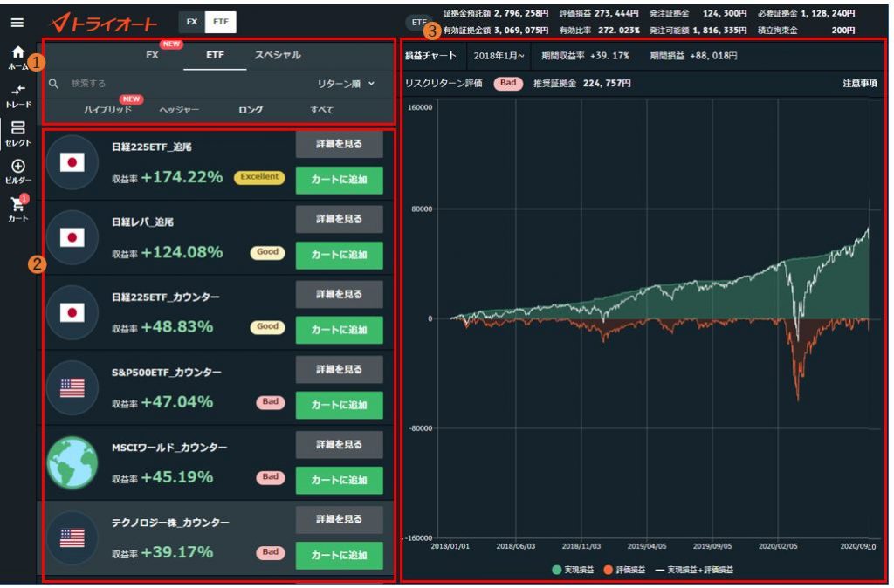
Task: Click the Good badge on 日経レバ_追尾
Action: tap(267, 252)
